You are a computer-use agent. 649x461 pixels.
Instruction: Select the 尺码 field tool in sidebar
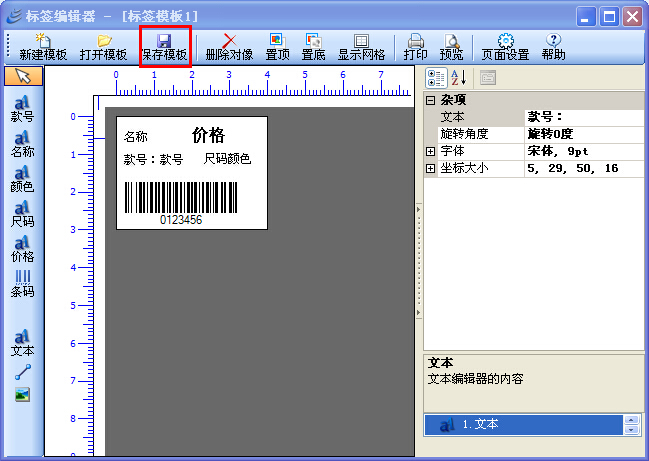point(22,214)
